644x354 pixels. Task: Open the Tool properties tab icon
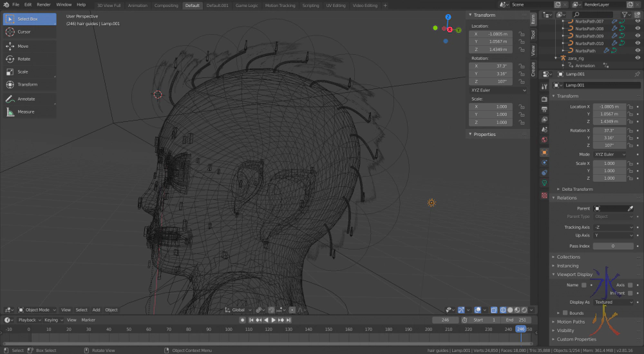pyautogui.click(x=544, y=87)
